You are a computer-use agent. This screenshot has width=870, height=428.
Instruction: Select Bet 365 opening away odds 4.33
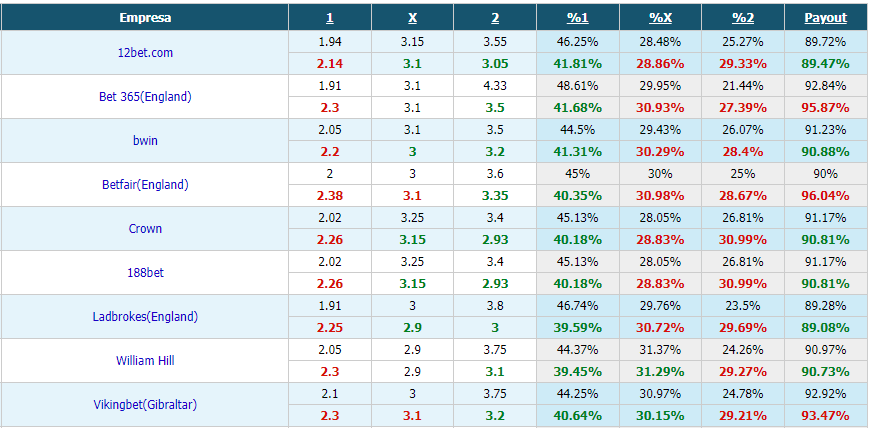[x=495, y=86]
